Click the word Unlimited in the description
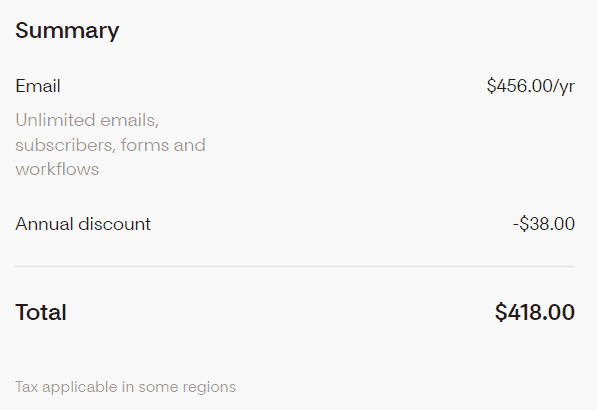The height and width of the screenshot is (410, 597). click(x=55, y=120)
